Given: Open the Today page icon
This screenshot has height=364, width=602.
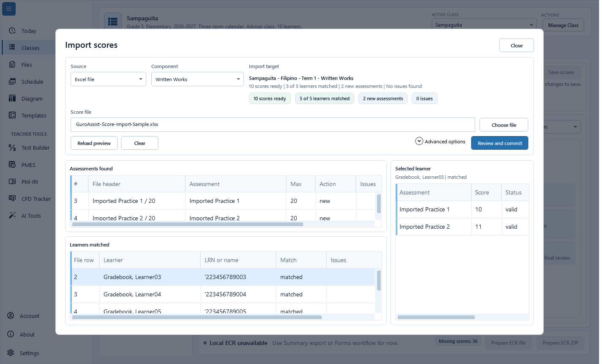Looking at the screenshot, I should (x=12, y=31).
